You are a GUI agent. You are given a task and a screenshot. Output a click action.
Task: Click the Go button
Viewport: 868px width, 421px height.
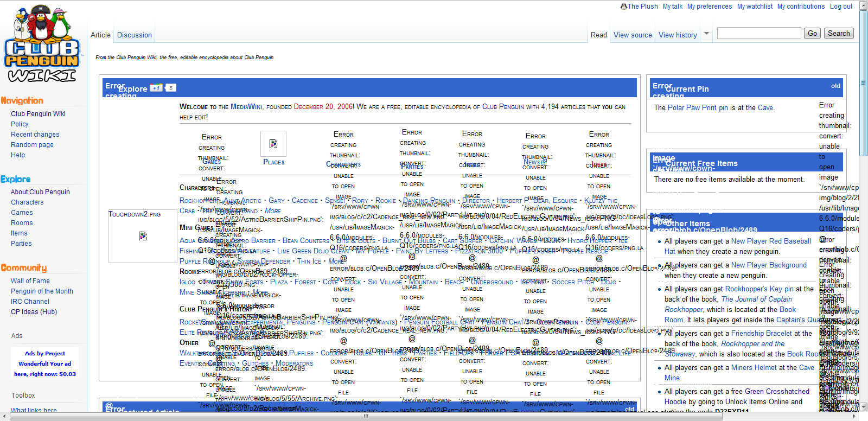click(x=812, y=33)
